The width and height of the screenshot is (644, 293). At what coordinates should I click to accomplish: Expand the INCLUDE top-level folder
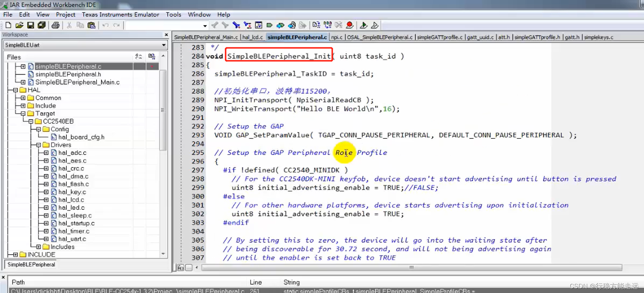(x=15, y=255)
